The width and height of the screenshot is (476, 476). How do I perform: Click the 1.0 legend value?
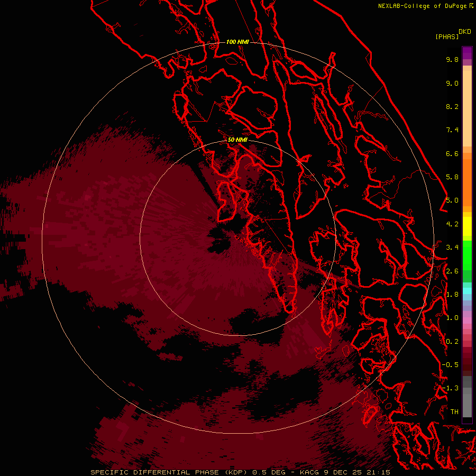pyautogui.click(x=452, y=318)
